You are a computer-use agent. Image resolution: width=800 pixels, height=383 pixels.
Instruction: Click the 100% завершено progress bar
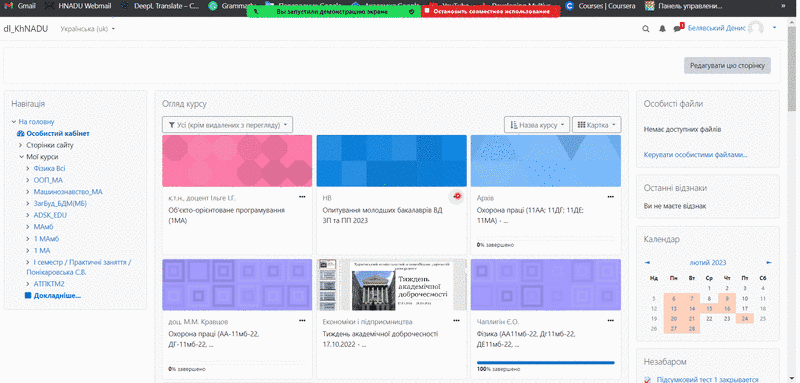coord(545,363)
